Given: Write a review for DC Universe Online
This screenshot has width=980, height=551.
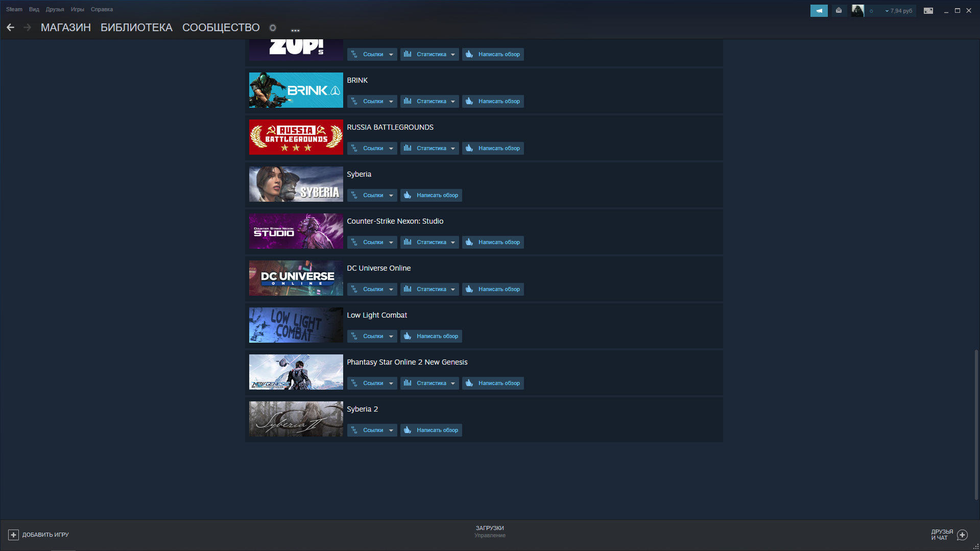Looking at the screenshot, I should point(493,289).
